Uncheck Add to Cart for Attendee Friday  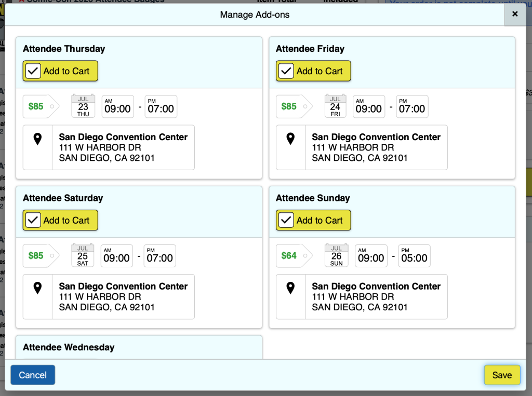tap(286, 71)
